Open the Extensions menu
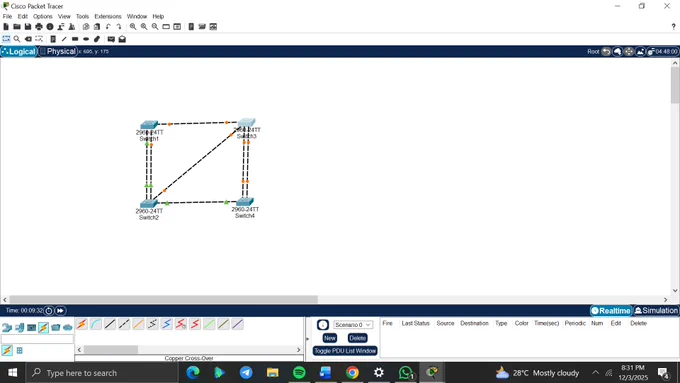This screenshot has height=383, width=680. click(108, 16)
